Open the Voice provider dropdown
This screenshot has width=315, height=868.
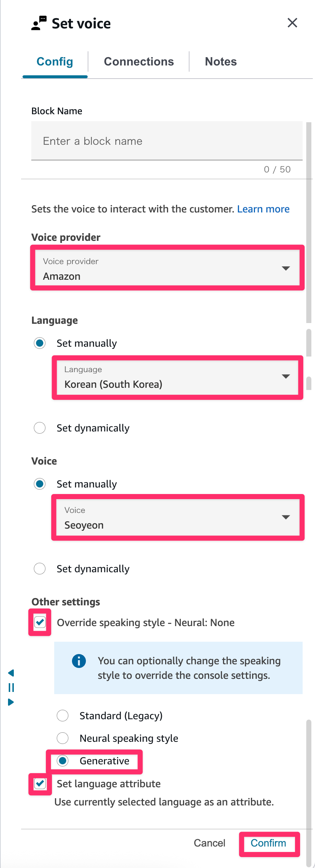tap(167, 268)
